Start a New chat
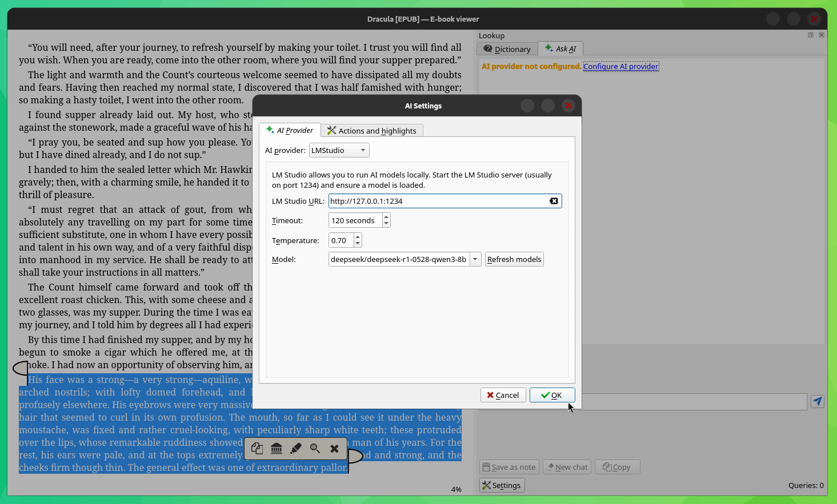 click(x=567, y=467)
